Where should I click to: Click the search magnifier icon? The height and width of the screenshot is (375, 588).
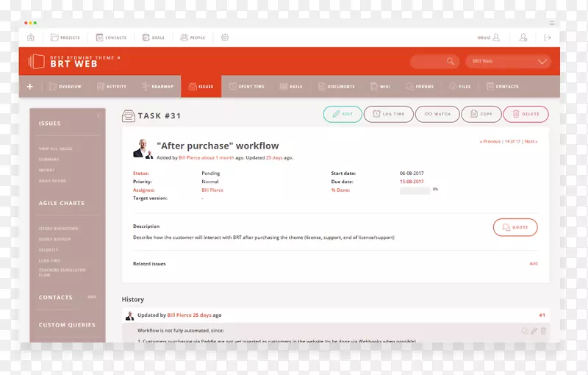click(x=451, y=62)
